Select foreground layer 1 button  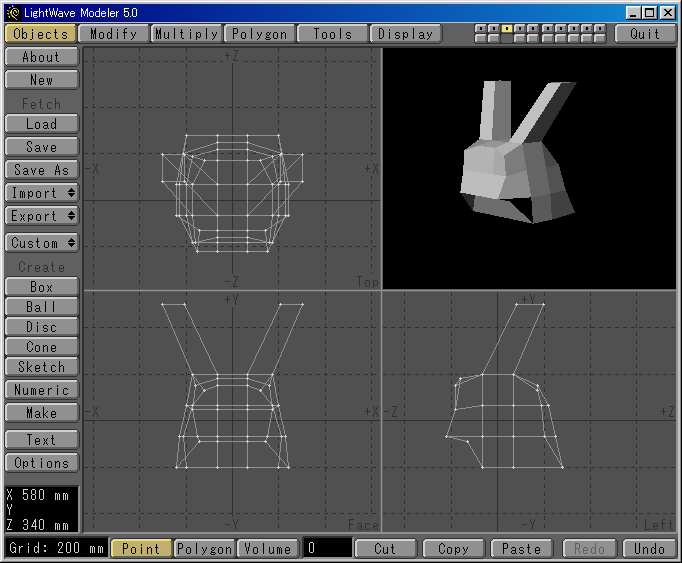point(481,29)
